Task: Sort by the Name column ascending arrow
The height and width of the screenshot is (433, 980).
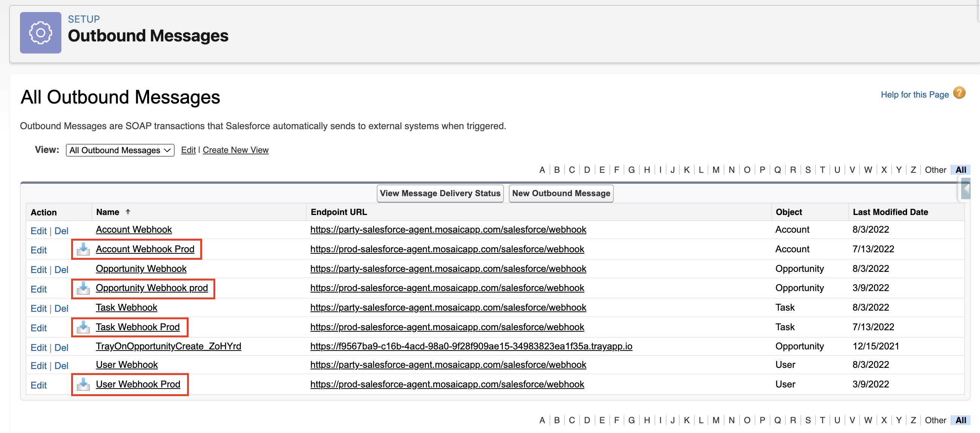Action: (128, 212)
